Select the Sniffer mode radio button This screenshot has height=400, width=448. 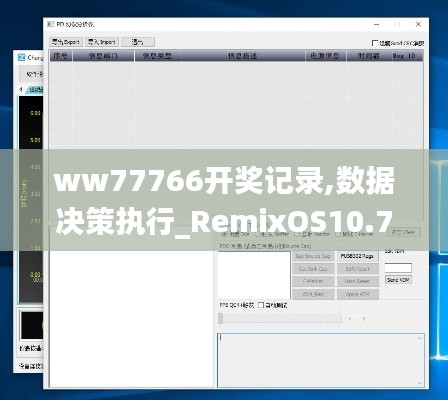[x=257, y=234]
